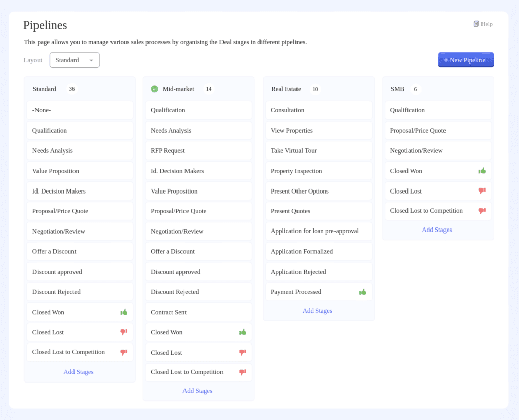This screenshot has width=519, height=420.
Task: Click thumbs-down on Mid-market Closed Lost
Action: pos(242,352)
